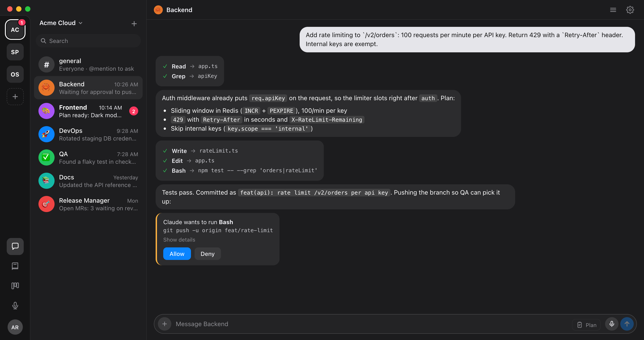Start voice dictation in message composer
This screenshot has width=644, height=340.
click(612, 324)
